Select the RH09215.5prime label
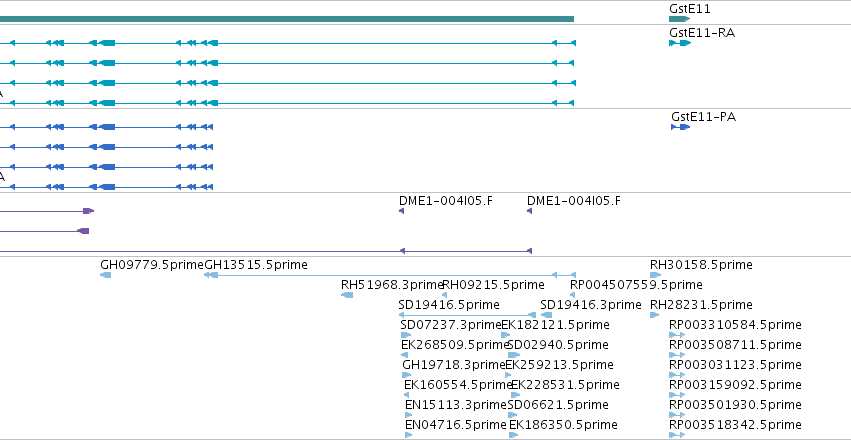This screenshot has width=851, height=440. [x=493, y=285]
